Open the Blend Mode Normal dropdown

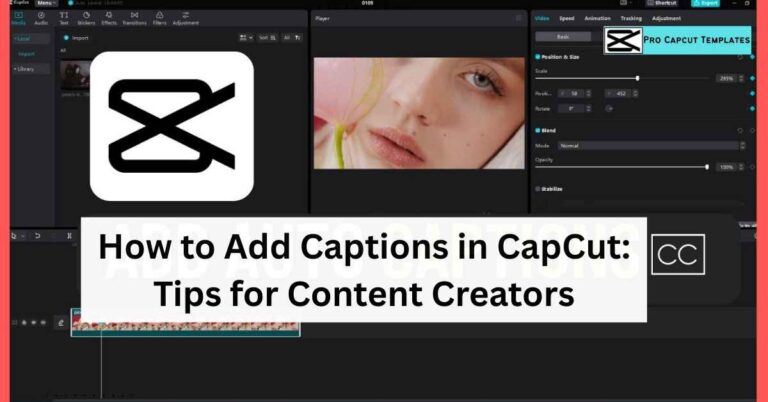[651, 145]
